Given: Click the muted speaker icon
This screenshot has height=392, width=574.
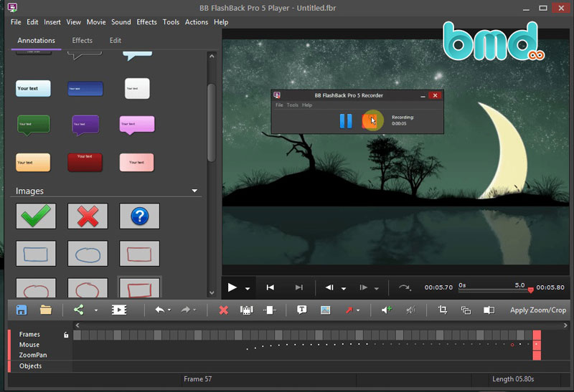Looking at the screenshot, I should 410,310.
